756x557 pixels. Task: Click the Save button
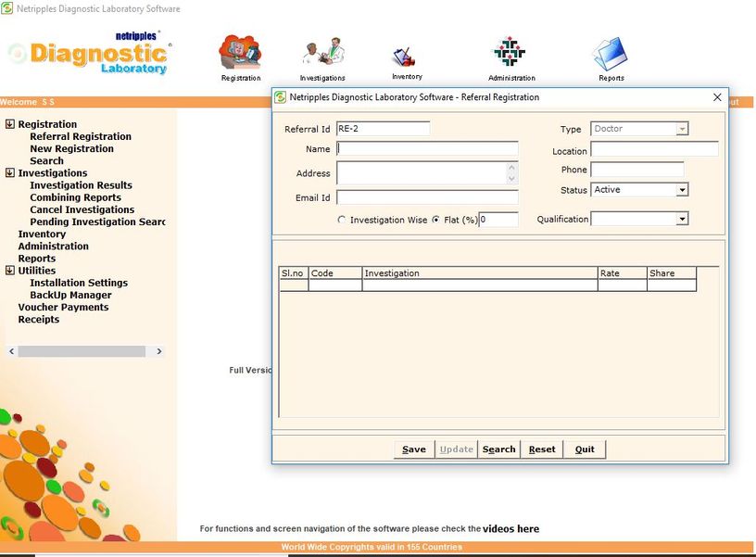[414, 449]
